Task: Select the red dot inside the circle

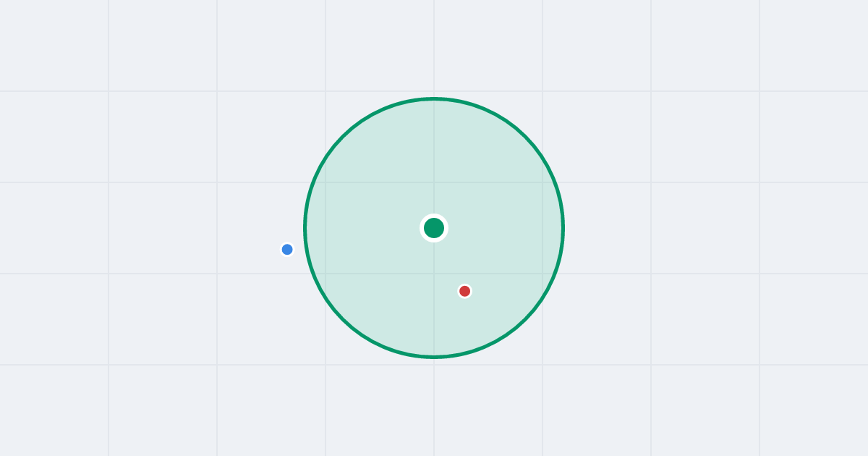Action: point(464,291)
